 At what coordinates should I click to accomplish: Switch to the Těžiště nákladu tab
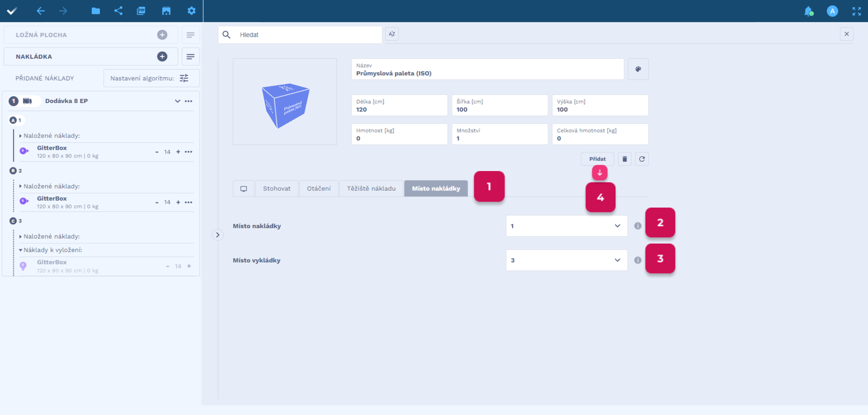(371, 188)
